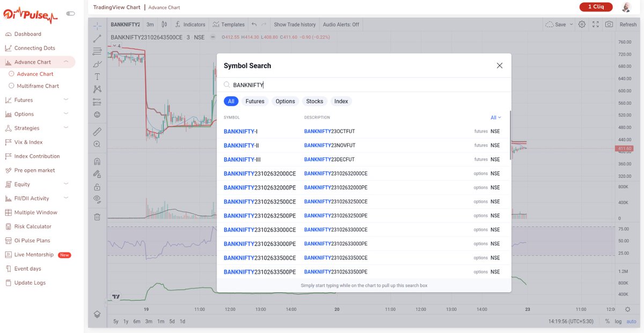
Task: Open time axis settings gear at bottom
Action: point(628,309)
